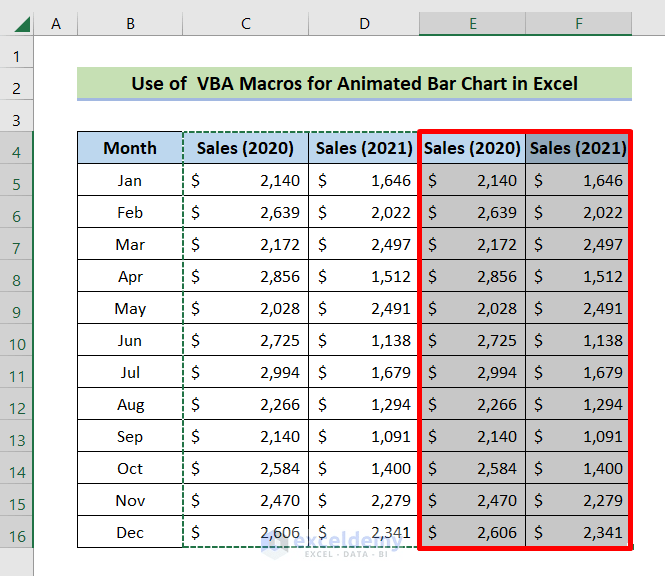
Task: Click 'Sales (2021)' header in column F
Action: point(578,148)
